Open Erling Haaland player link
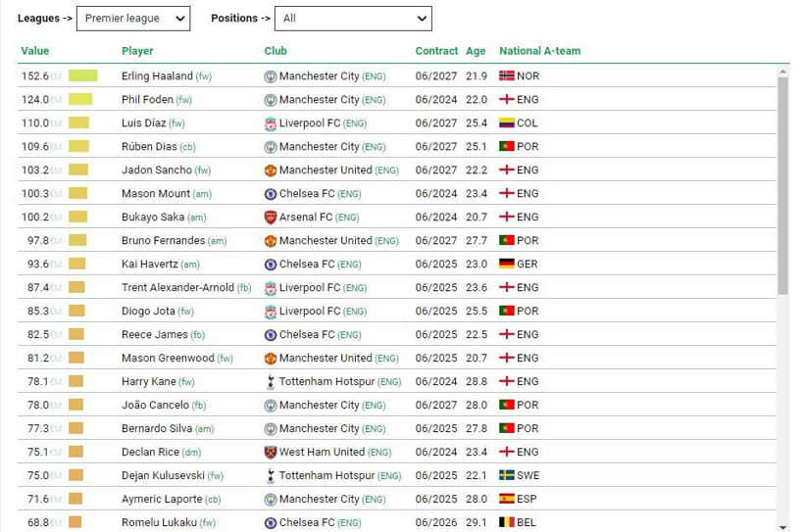This screenshot has height=532, width=804. pyautogui.click(x=157, y=75)
